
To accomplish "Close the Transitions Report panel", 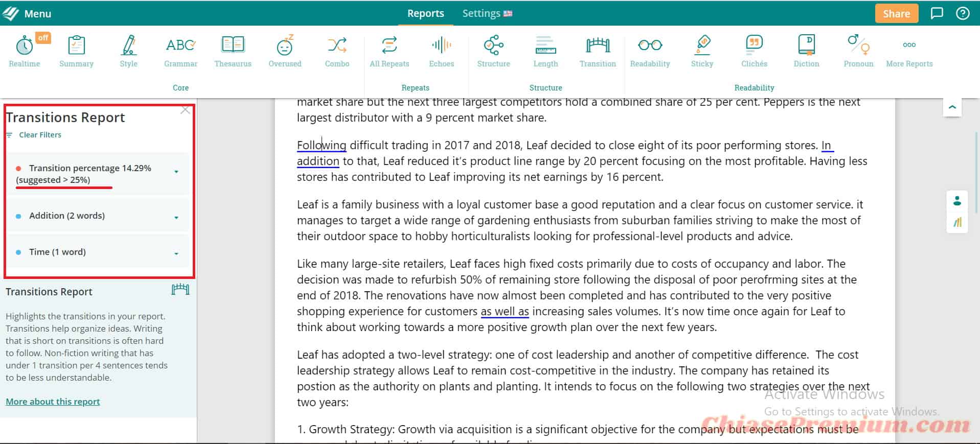I will (185, 110).
